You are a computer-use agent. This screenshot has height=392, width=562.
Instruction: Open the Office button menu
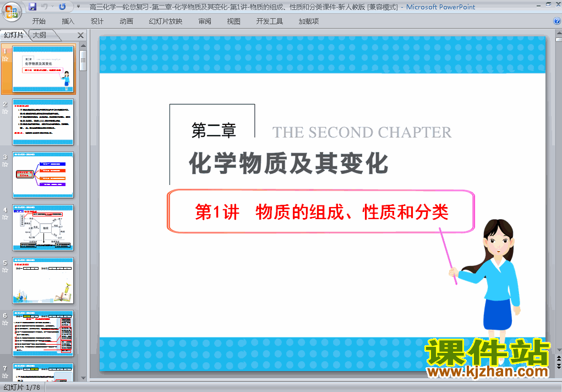pyautogui.click(x=12, y=11)
